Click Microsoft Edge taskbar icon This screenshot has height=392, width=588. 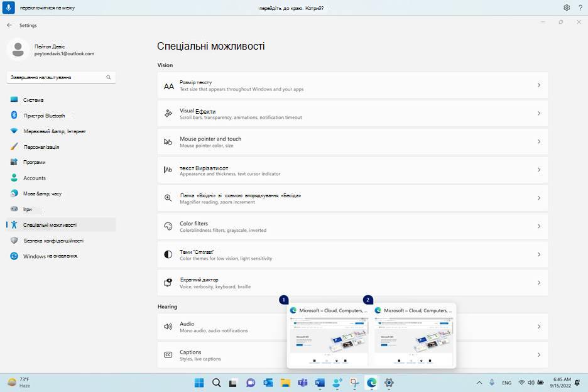click(372, 383)
